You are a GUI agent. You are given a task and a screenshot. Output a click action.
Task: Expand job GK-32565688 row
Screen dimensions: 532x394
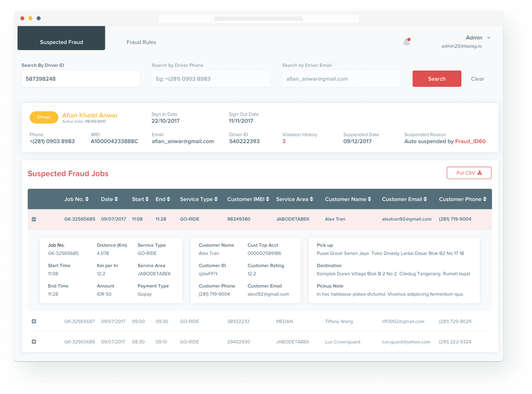[x=34, y=342]
